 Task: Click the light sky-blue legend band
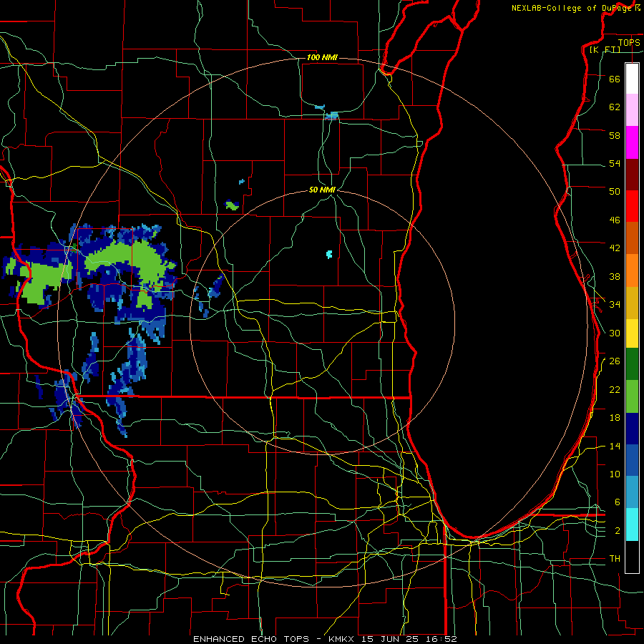[x=632, y=492]
